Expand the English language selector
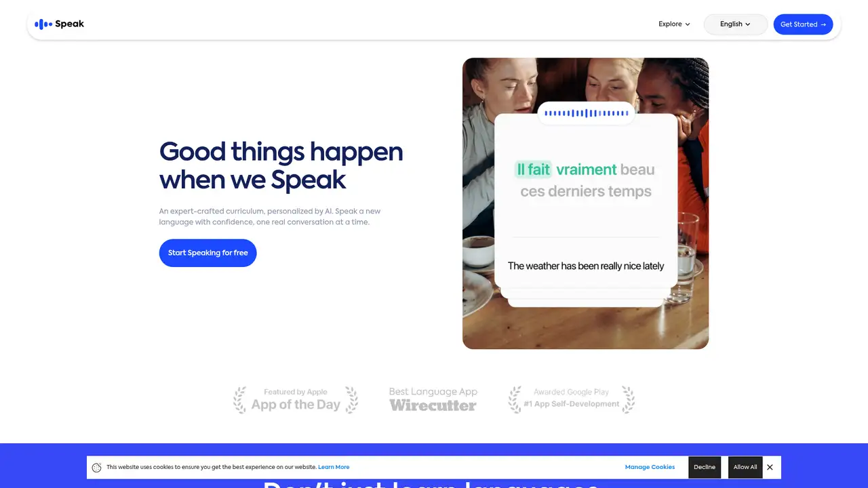The image size is (868, 488). pyautogui.click(x=736, y=24)
